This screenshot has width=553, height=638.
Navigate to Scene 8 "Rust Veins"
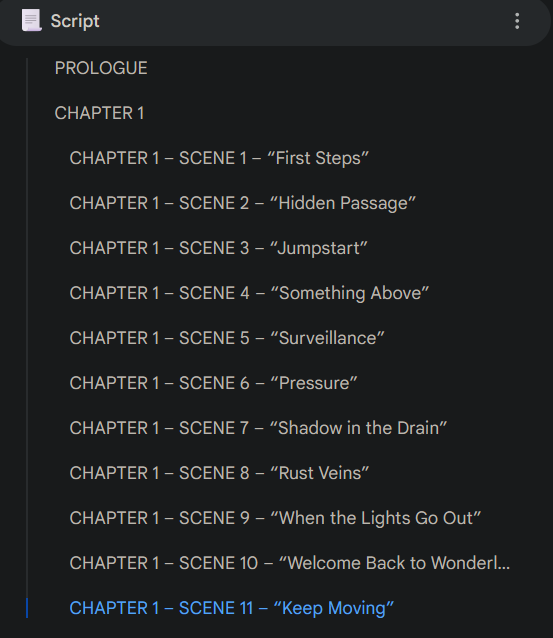[x=219, y=473]
